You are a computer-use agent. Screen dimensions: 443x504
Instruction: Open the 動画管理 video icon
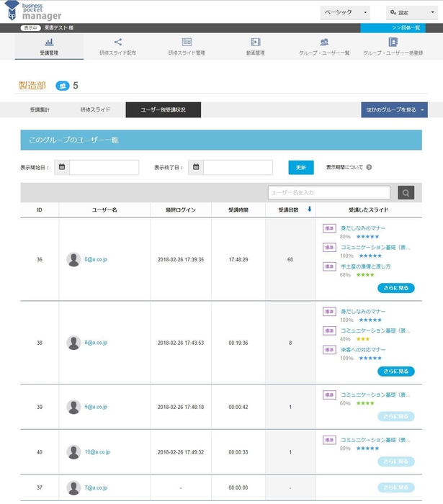255,42
